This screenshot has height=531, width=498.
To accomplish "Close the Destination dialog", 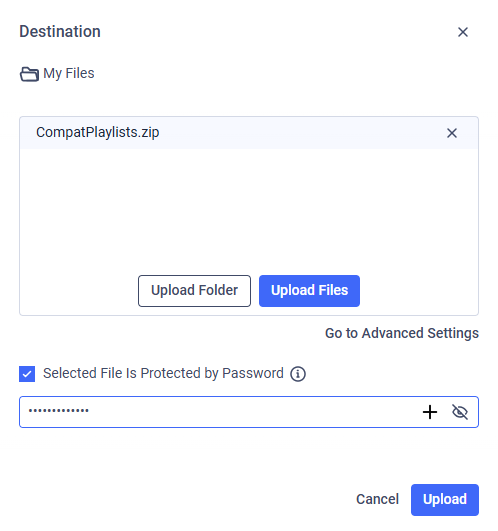I will 462,32.
